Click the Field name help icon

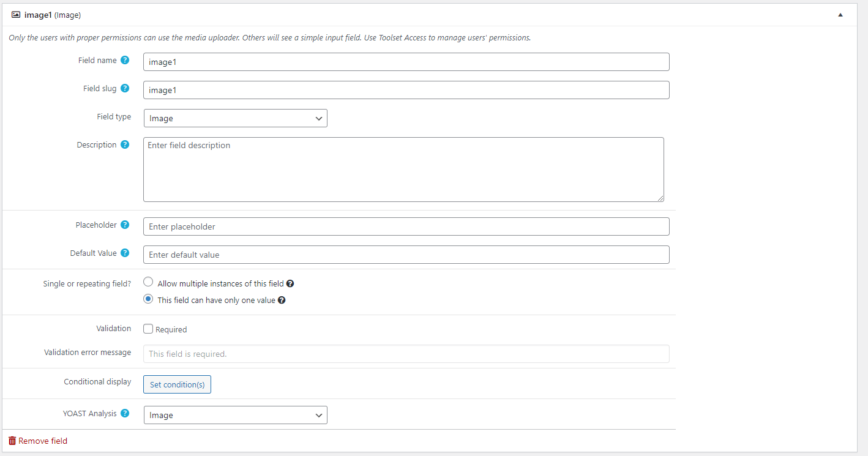pyautogui.click(x=125, y=60)
